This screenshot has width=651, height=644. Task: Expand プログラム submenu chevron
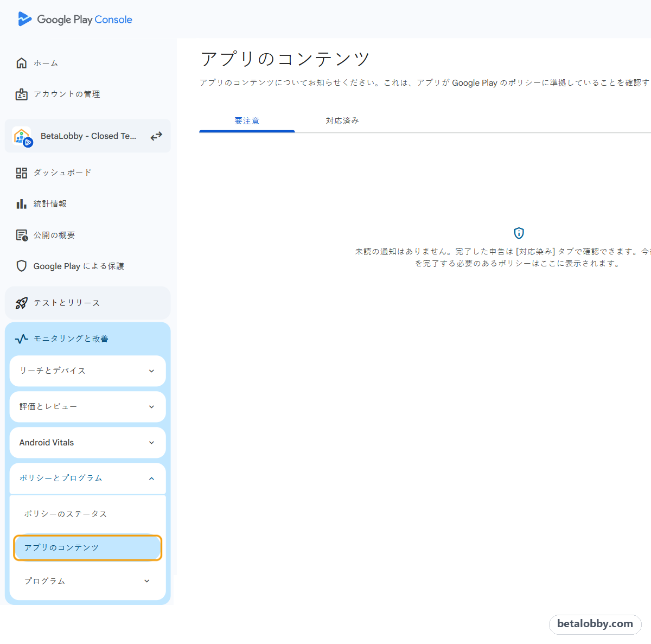click(x=147, y=581)
